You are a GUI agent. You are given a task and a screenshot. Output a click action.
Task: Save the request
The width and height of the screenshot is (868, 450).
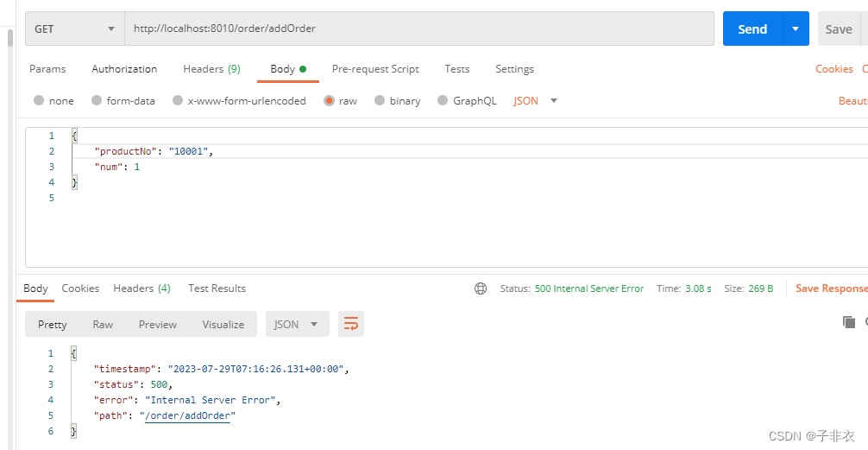(x=838, y=29)
